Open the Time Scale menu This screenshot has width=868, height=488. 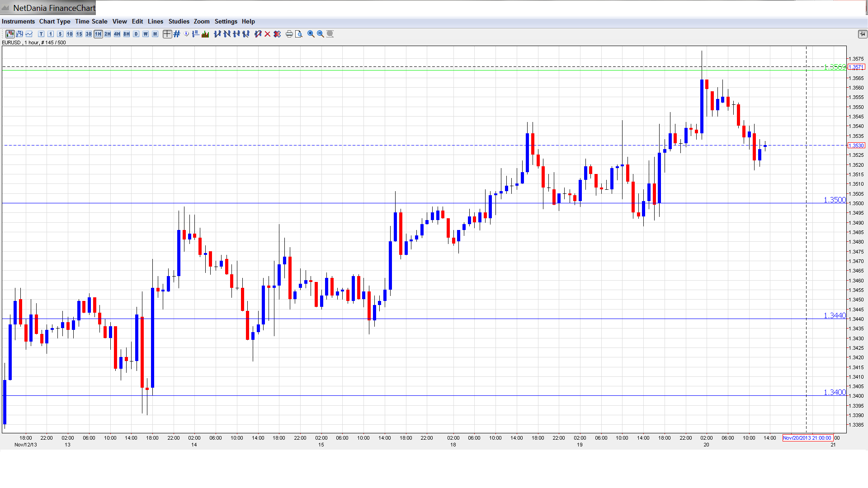pyautogui.click(x=91, y=21)
